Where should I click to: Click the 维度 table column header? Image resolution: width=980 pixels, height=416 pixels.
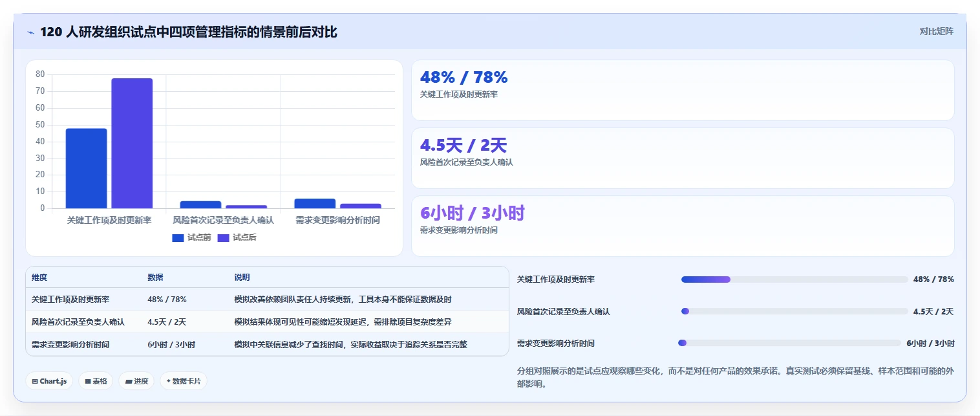(39, 277)
